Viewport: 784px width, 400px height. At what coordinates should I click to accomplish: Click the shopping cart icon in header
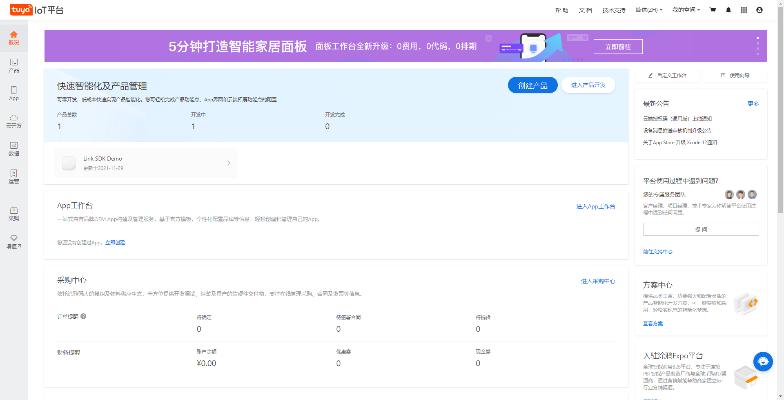pos(712,9)
